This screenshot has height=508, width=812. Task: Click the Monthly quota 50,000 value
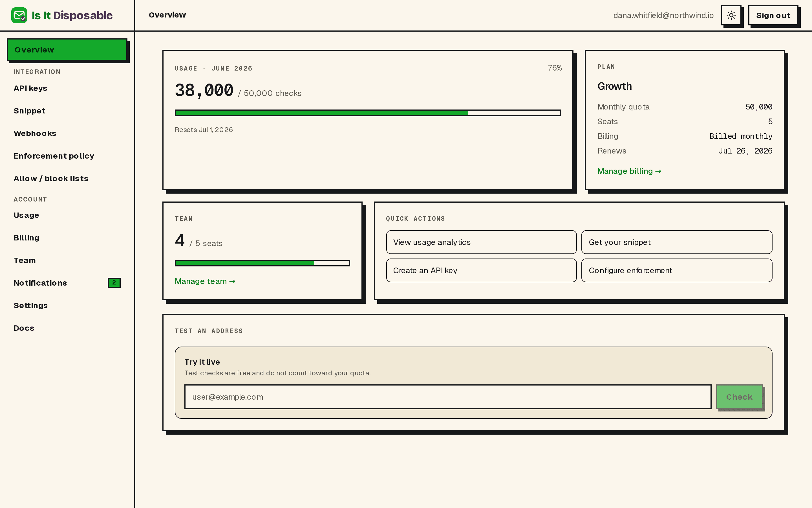click(x=759, y=107)
